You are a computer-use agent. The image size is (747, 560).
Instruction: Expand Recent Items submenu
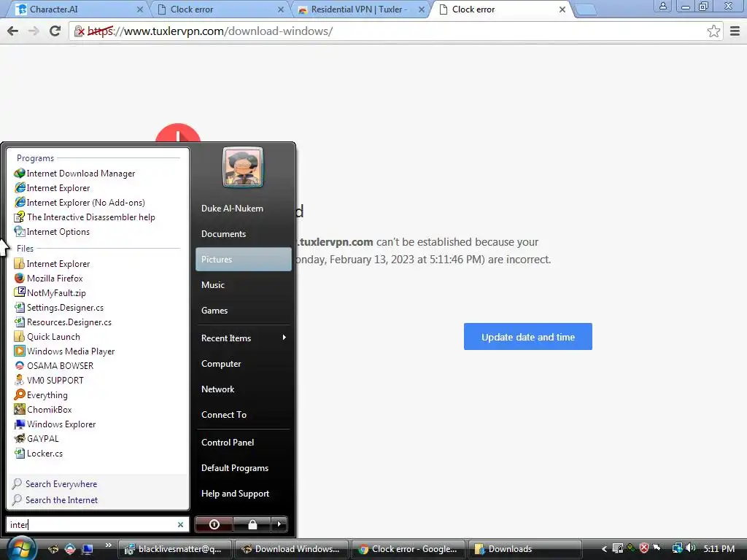tap(244, 338)
